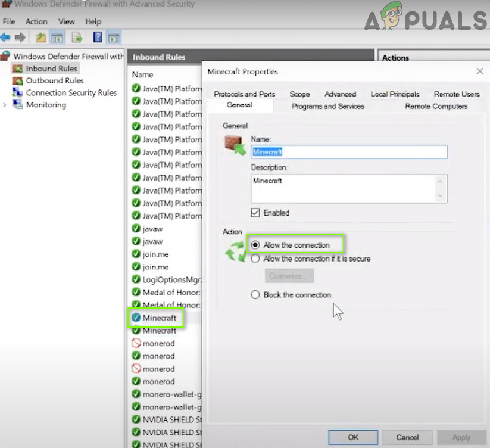The height and width of the screenshot is (448, 490).
Task: Choose Block the connection option
Action: pyautogui.click(x=255, y=294)
